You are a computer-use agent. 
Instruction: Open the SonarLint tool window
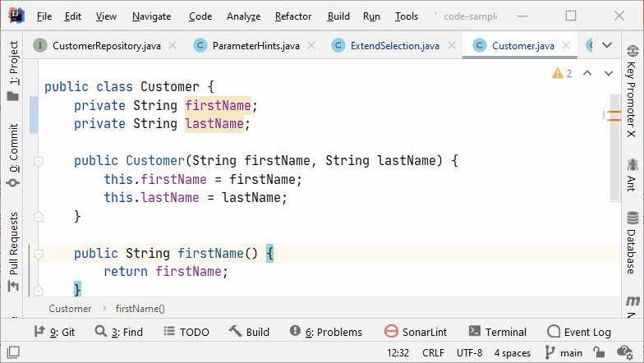click(416, 332)
